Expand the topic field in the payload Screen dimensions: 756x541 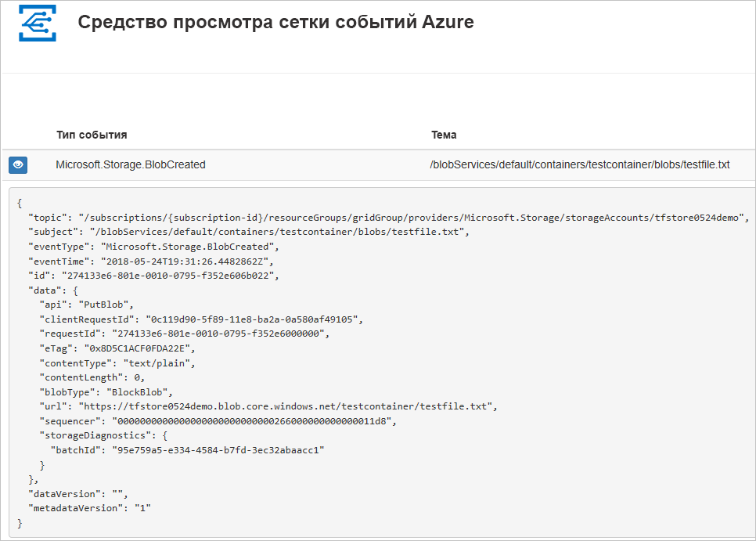click(43, 217)
